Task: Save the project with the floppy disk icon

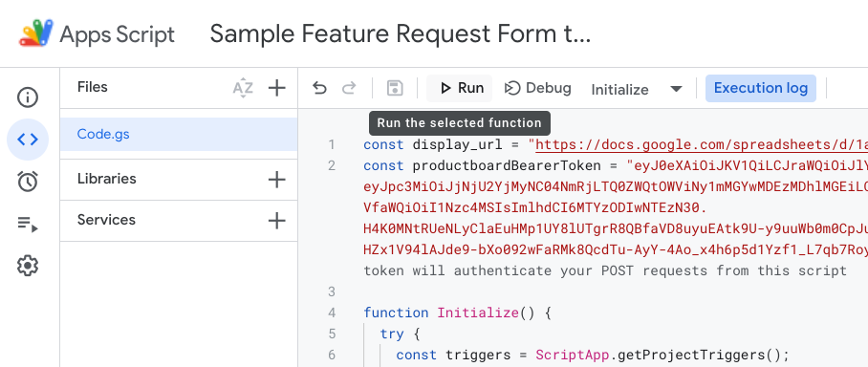Action: click(x=395, y=88)
